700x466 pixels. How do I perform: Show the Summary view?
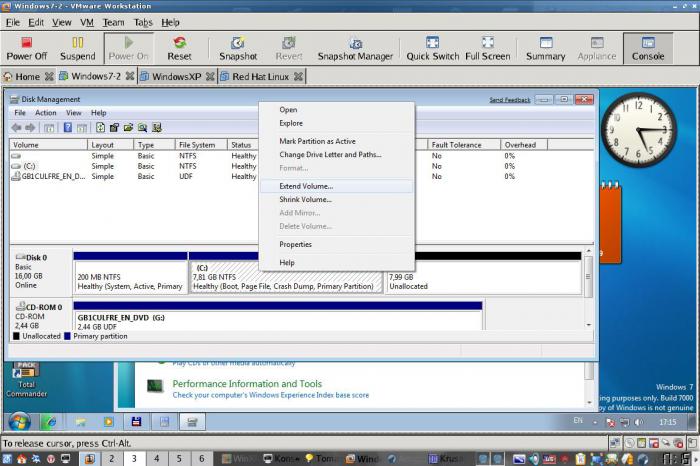546,48
